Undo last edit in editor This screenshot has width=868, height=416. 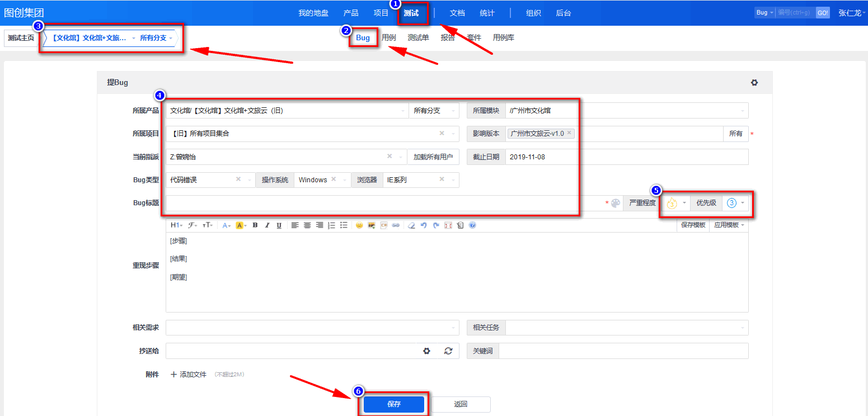(x=424, y=225)
